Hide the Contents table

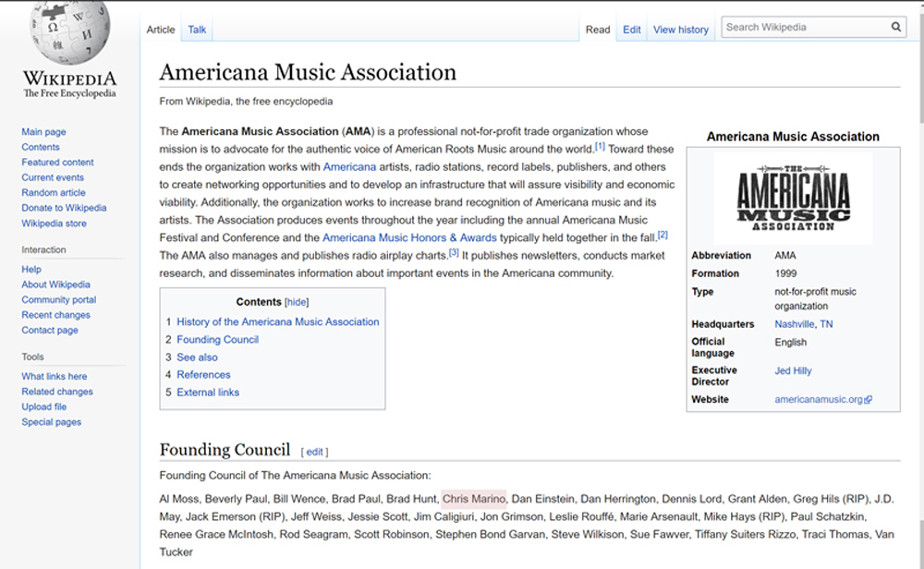pos(297,302)
